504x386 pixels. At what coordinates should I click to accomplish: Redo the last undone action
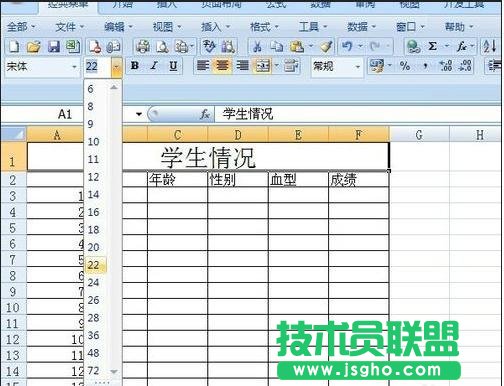pos(375,46)
